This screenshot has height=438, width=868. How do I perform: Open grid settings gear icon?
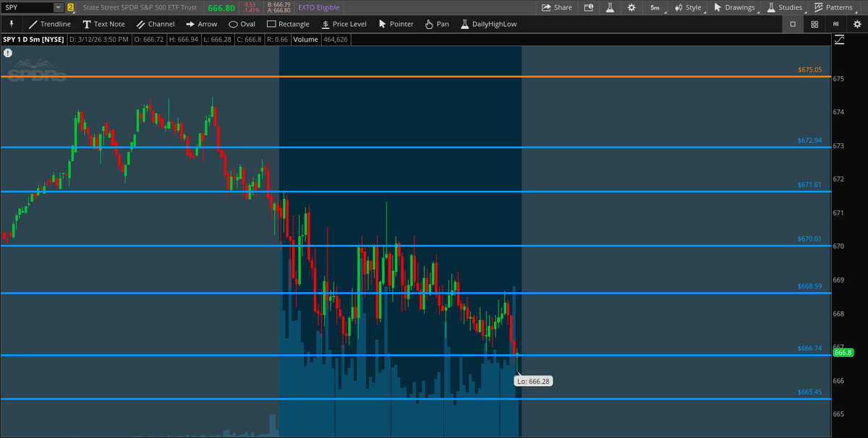pos(857,24)
